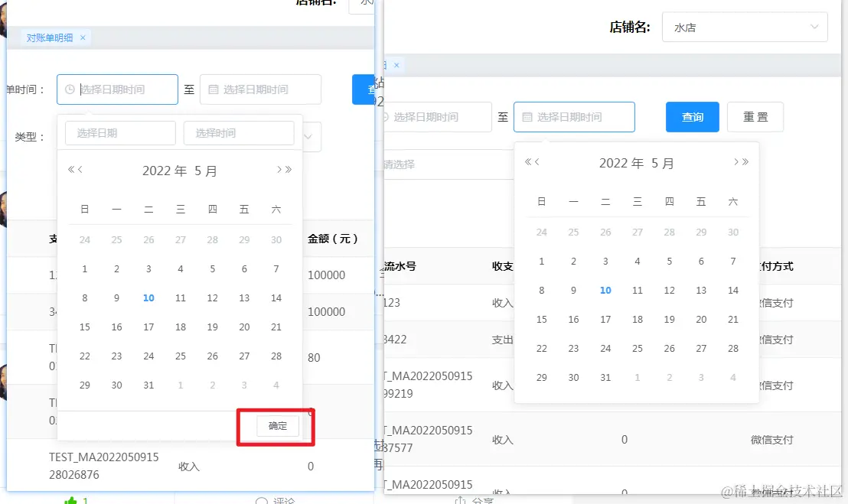Confirm selection with 确定 button
Screen dimensions: 848x504
(278, 426)
